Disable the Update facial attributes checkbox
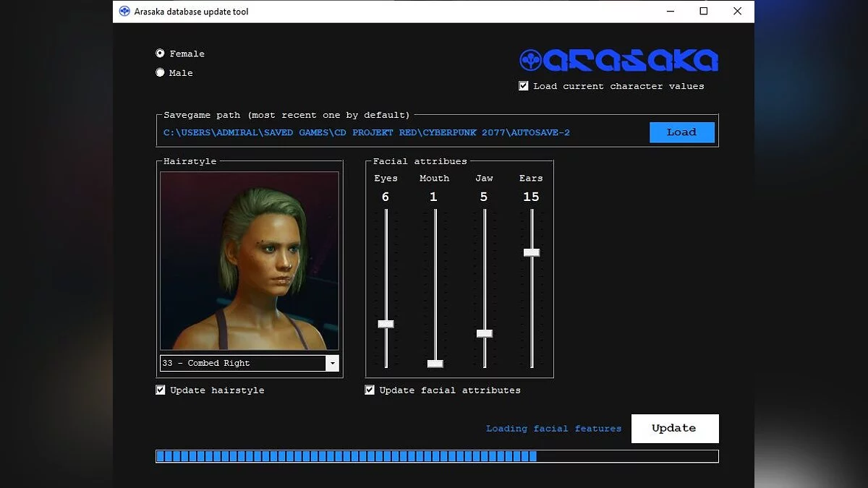Viewport: 868px width, 488px height. [370, 390]
